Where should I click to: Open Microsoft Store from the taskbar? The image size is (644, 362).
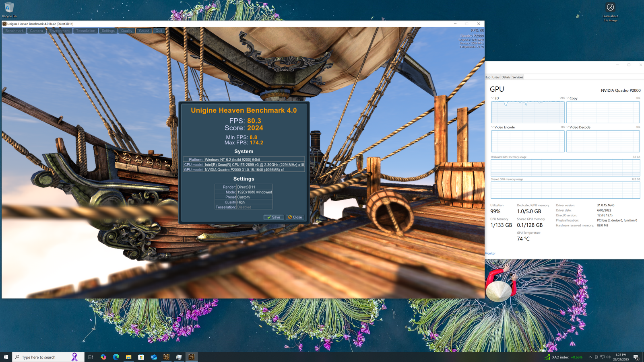click(x=141, y=357)
